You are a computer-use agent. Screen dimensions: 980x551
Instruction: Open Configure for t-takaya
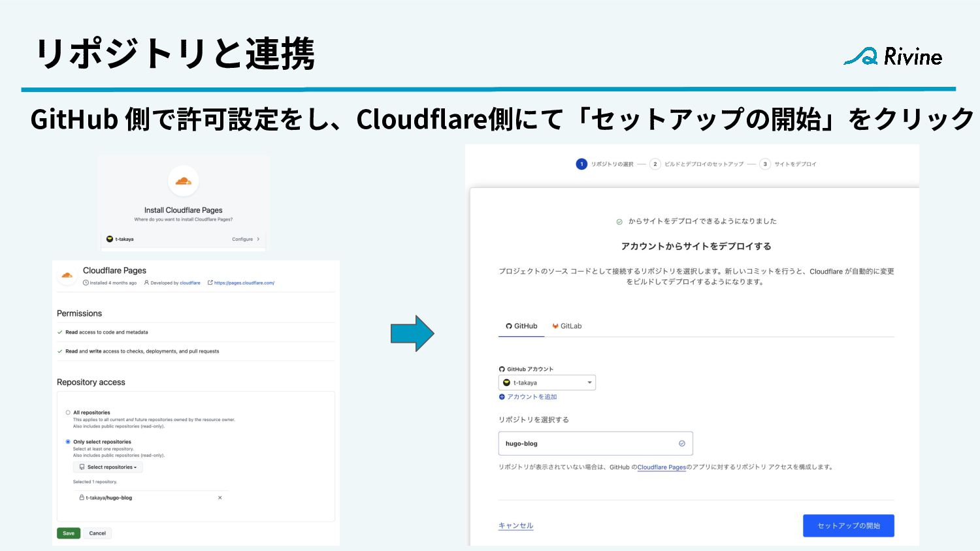[x=246, y=239]
